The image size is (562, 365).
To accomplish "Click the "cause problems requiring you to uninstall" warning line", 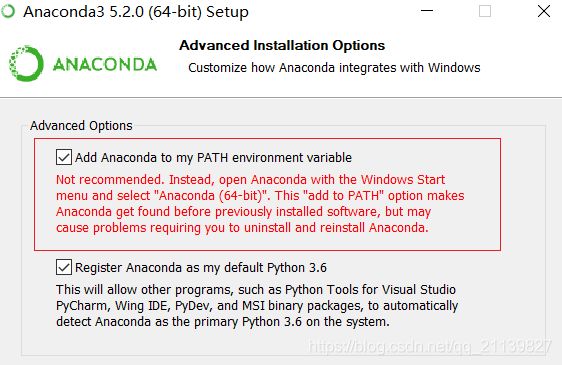I will [242, 227].
